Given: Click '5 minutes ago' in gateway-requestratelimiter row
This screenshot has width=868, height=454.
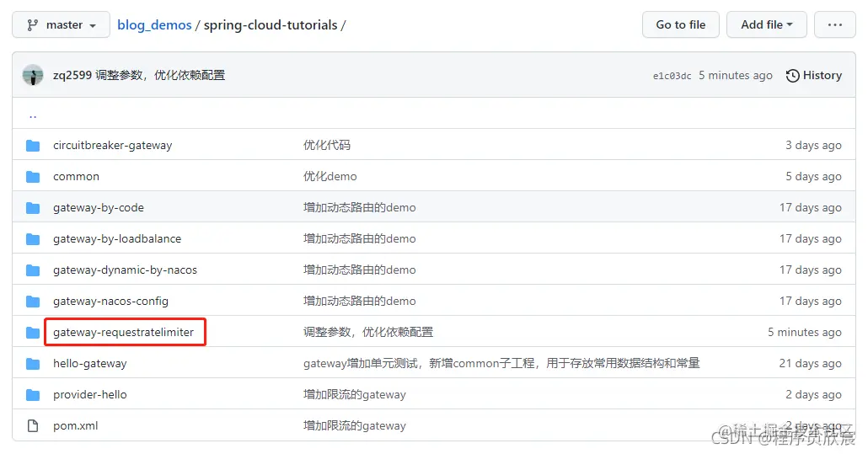Looking at the screenshot, I should click(804, 333).
